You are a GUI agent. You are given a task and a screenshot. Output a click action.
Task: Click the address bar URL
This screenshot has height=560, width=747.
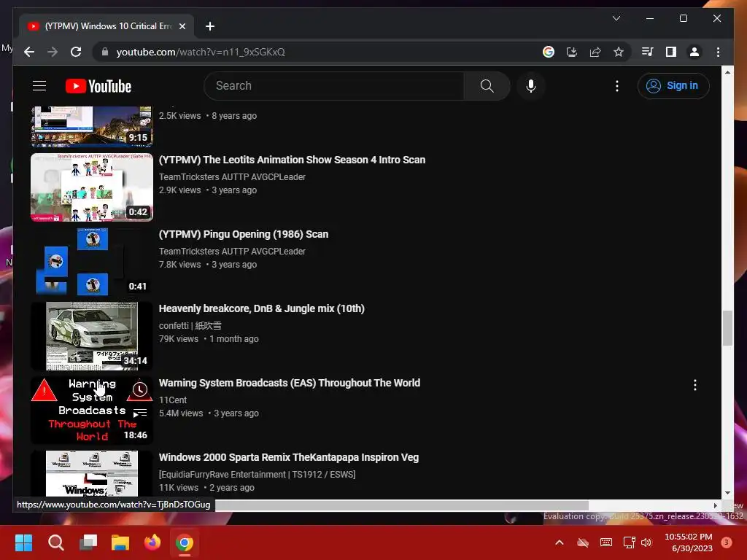pyautogui.click(x=201, y=52)
